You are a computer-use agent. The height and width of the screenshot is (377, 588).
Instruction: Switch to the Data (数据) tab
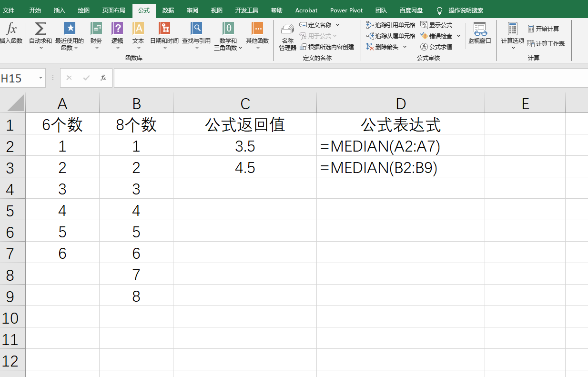point(168,10)
